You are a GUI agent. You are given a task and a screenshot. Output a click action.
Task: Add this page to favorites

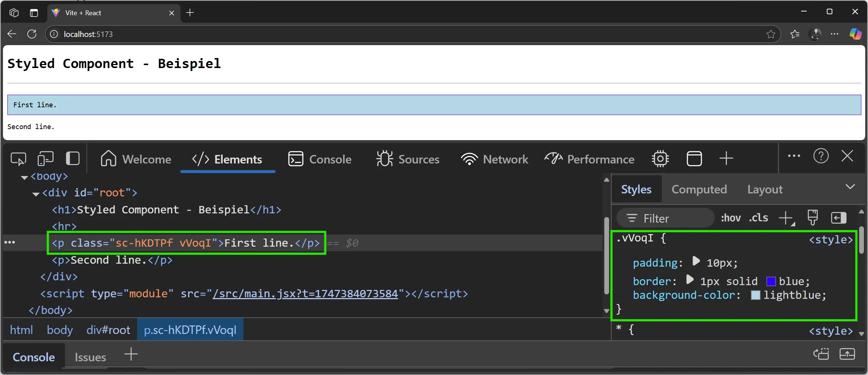(x=770, y=34)
